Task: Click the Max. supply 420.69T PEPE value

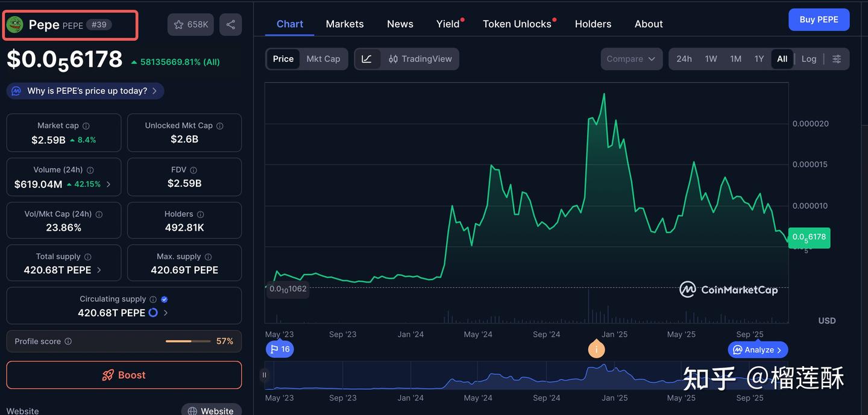Action: (x=184, y=270)
